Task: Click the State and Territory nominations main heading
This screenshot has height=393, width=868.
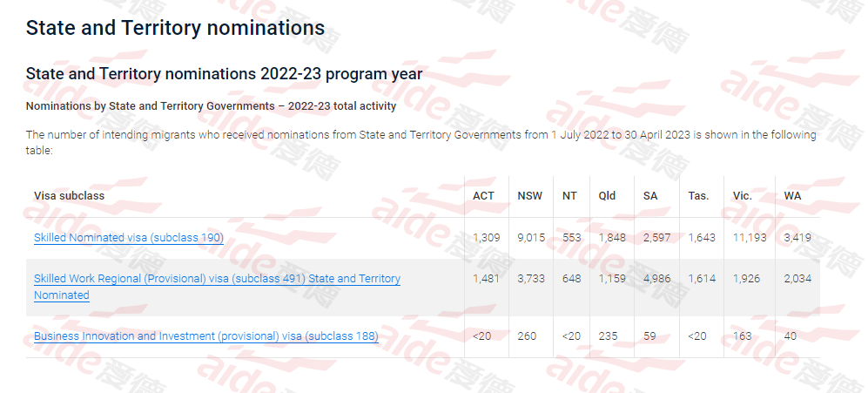Action: 175,28
